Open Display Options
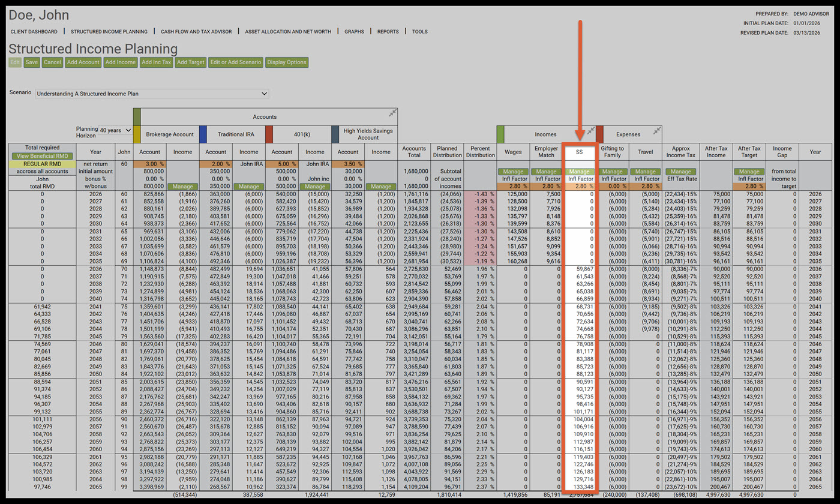This screenshot has height=504, width=840. 287,62
